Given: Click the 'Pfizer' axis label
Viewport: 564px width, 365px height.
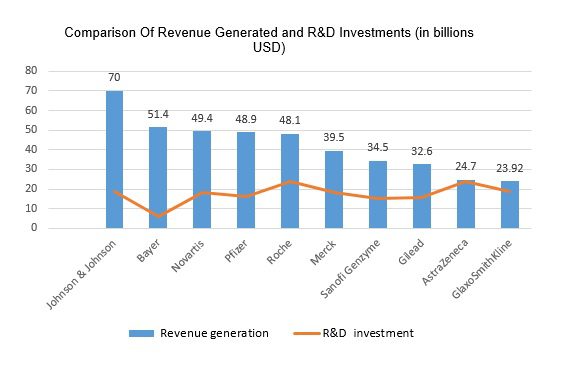Looking at the screenshot, I should click(x=236, y=251).
